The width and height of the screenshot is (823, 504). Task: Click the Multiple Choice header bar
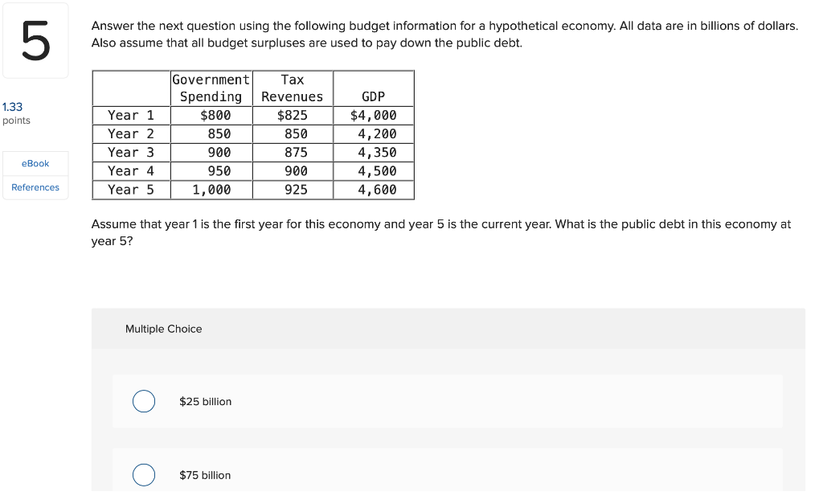(x=163, y=329)
